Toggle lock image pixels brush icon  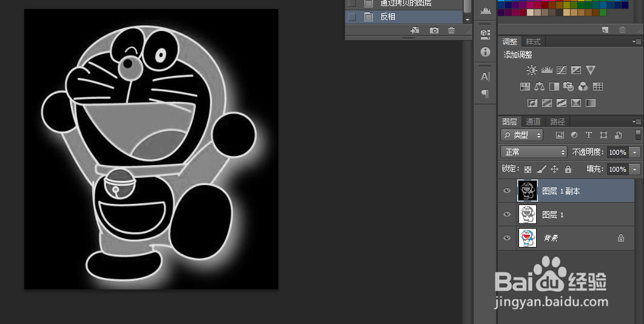[542, 169]
